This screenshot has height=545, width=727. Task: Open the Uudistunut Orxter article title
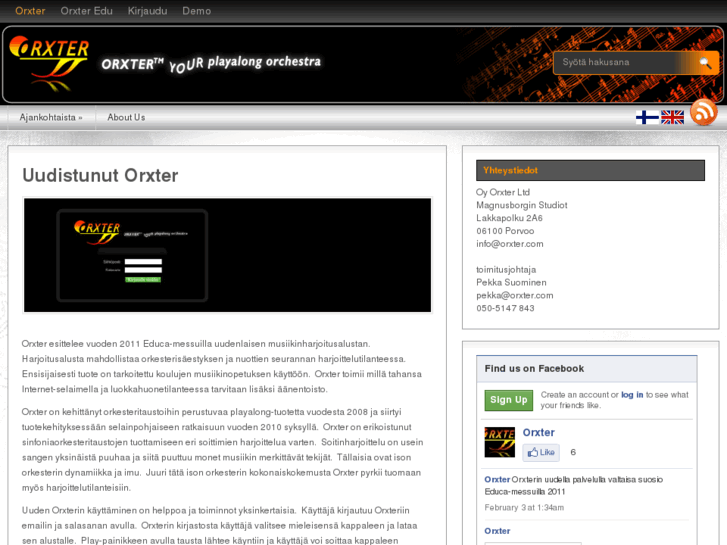click(x=100, y=176)
